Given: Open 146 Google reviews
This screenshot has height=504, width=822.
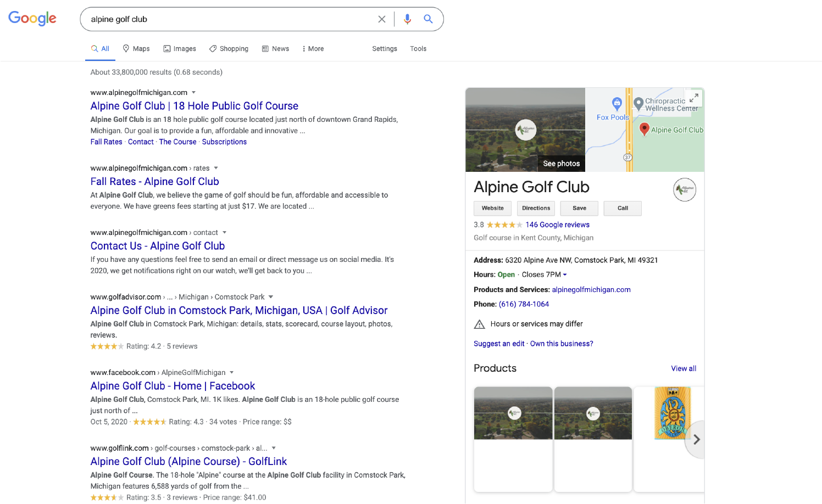Looking at the screenshot, I should pos(557,225).
